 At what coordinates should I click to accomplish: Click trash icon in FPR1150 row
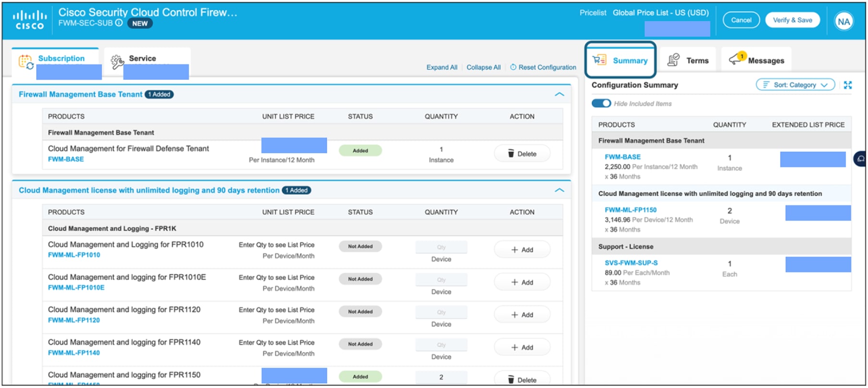[511, 380]
